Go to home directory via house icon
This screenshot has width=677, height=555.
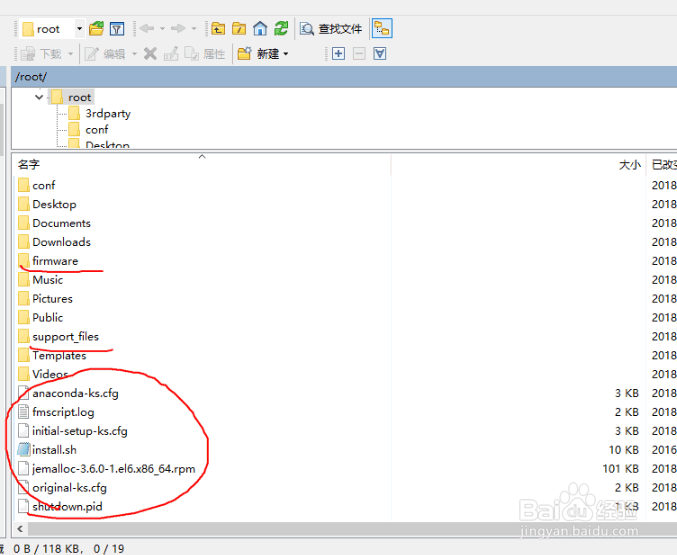[x=260, y=29]
